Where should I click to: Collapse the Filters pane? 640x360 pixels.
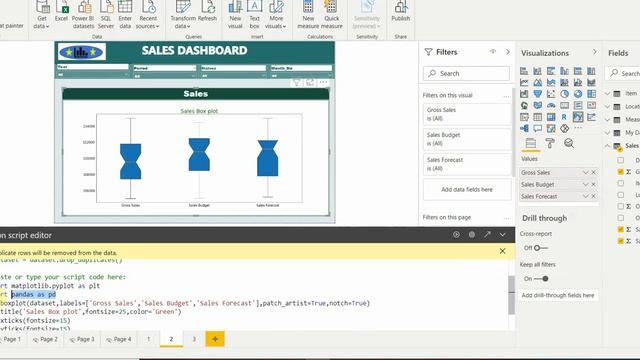click(x=507, y=52)
